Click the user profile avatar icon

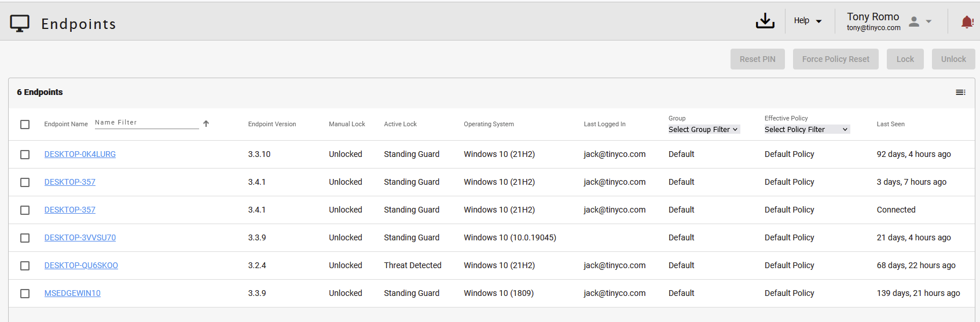(914, 21)
